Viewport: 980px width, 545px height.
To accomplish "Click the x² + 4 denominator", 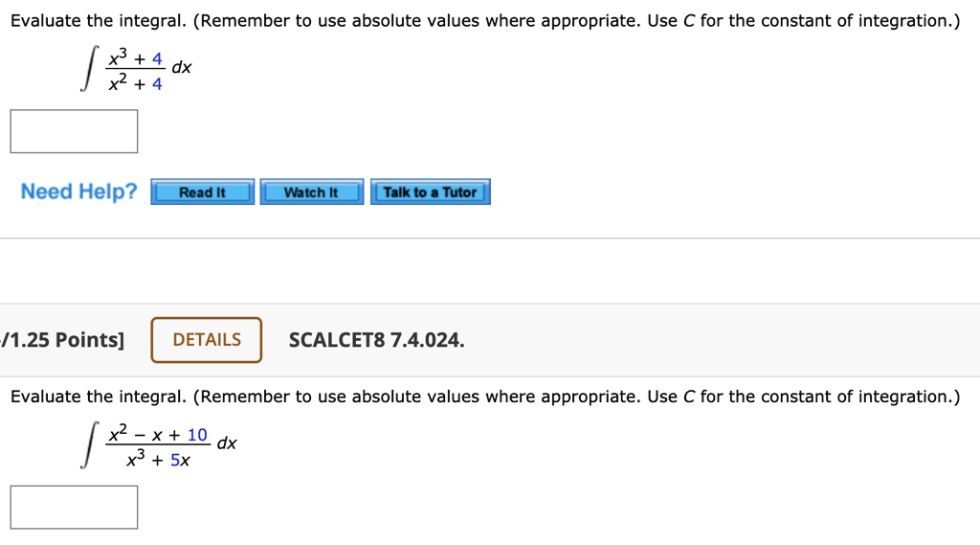I will (x=135, y=82).
